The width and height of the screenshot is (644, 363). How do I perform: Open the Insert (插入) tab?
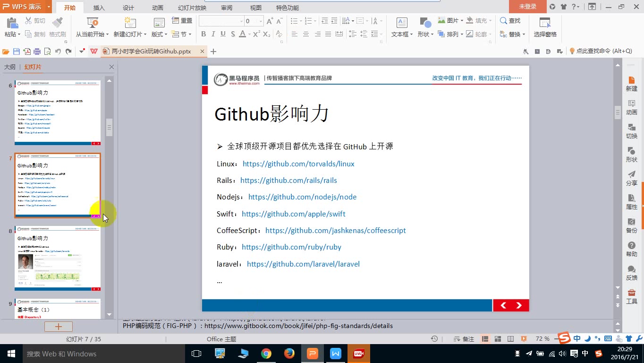[99, 8]
